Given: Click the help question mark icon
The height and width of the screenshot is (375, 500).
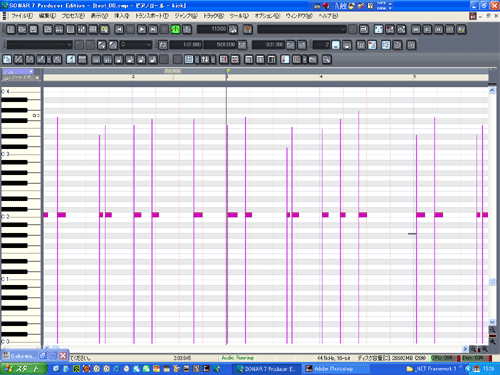Looking at the screenshot, I should (247, 29).
